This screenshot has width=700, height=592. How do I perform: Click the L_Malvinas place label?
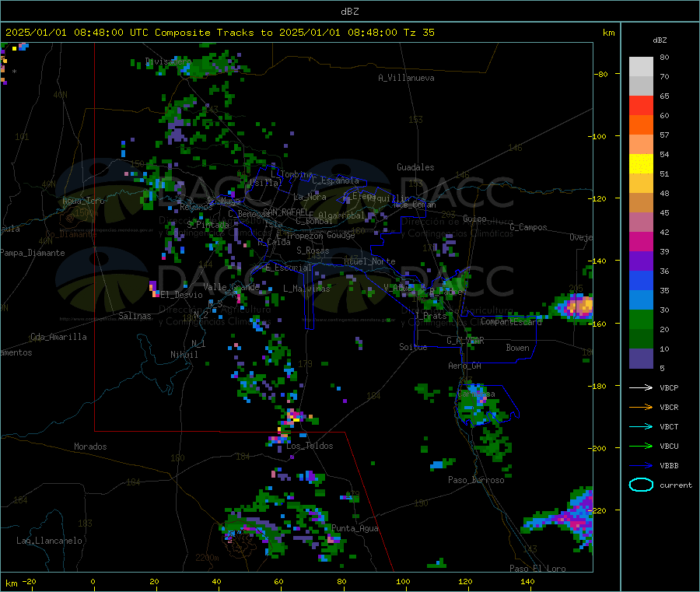click(306, 289)
